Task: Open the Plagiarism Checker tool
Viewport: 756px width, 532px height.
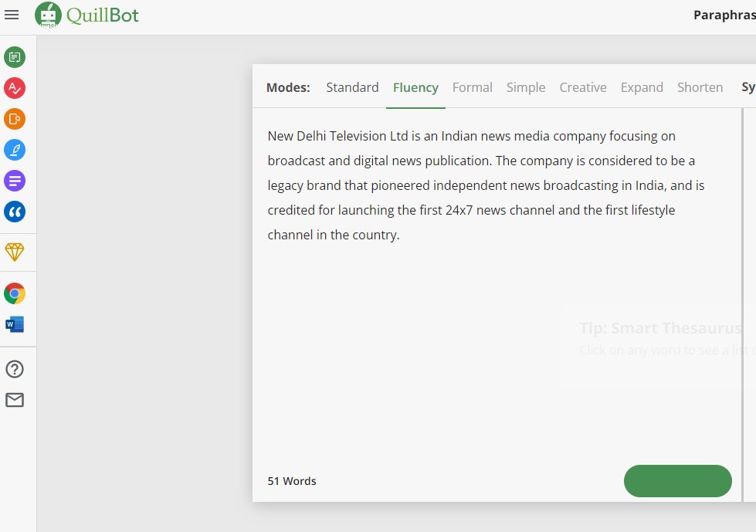Action: click(x=16, y=119)
